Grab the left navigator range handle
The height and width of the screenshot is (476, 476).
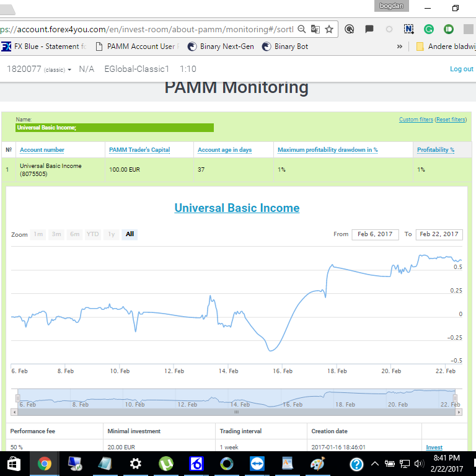17,398
